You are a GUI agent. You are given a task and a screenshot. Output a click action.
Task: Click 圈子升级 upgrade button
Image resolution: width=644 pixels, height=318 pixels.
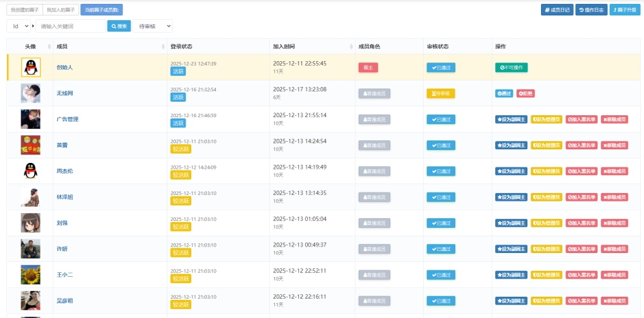click(625, 10)
